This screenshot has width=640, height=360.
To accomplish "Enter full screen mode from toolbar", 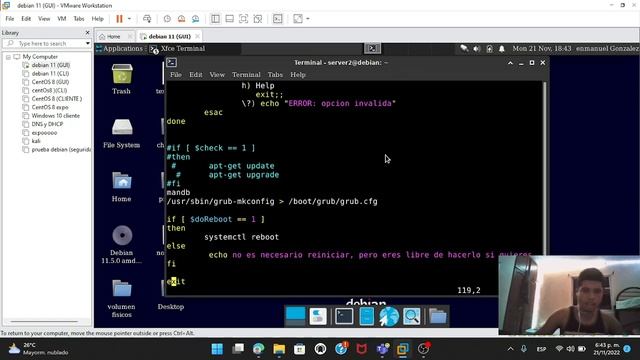I will (243, 19).
